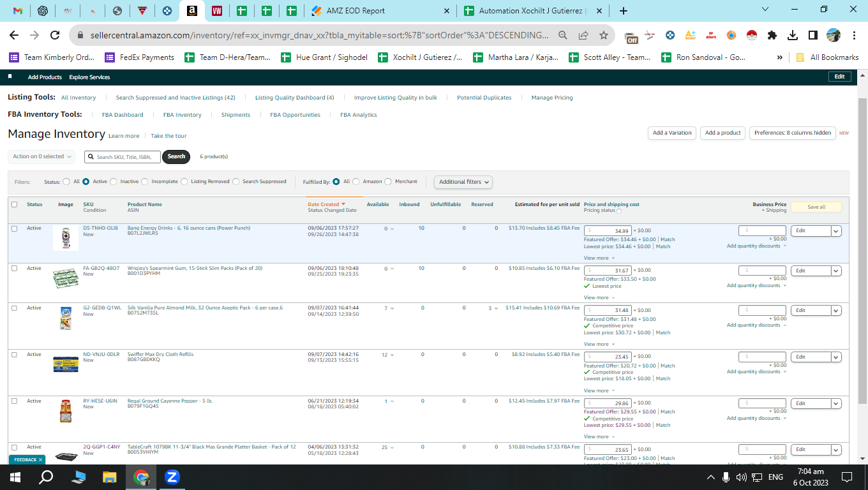This screenshot has height=490, width=868.
Task: Open Listing Quality Dashboard (4)
Action: (x=295, y=98)
